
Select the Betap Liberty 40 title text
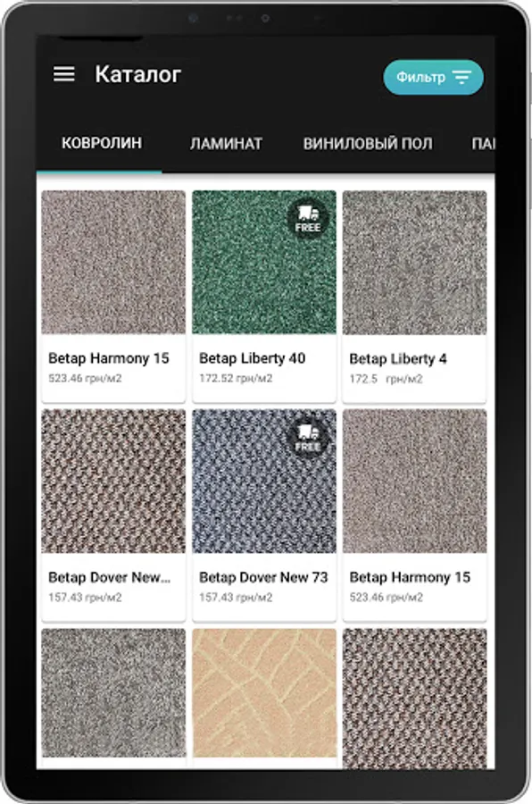(252, 358)
